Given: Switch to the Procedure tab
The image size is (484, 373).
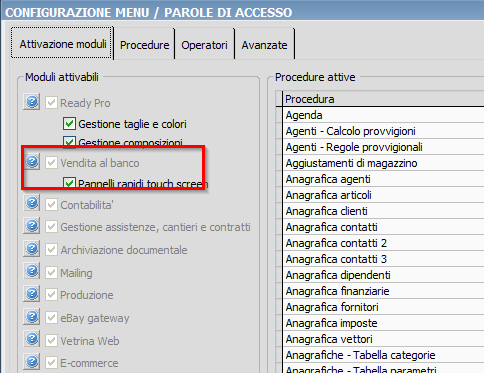Looking at the screenshot, I should tap(144, 45).
